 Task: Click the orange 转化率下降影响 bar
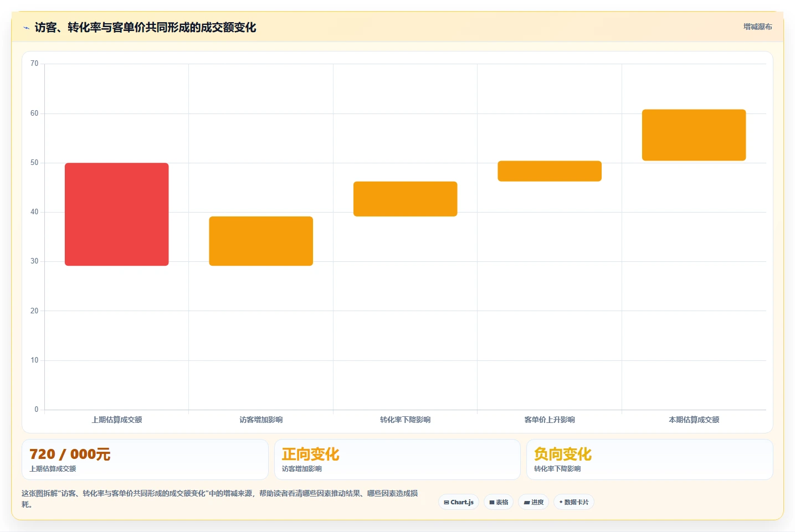click(406, 199)
